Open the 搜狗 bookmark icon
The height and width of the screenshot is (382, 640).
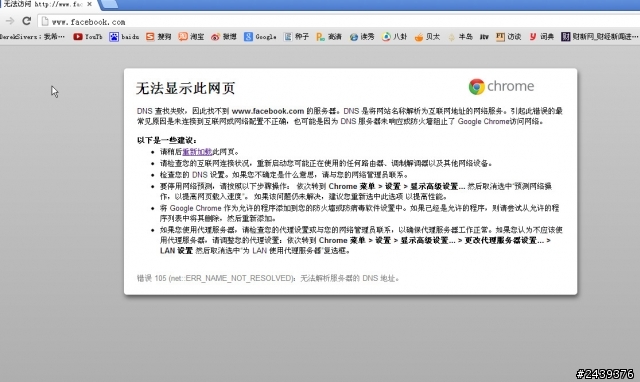pos(150,37)
